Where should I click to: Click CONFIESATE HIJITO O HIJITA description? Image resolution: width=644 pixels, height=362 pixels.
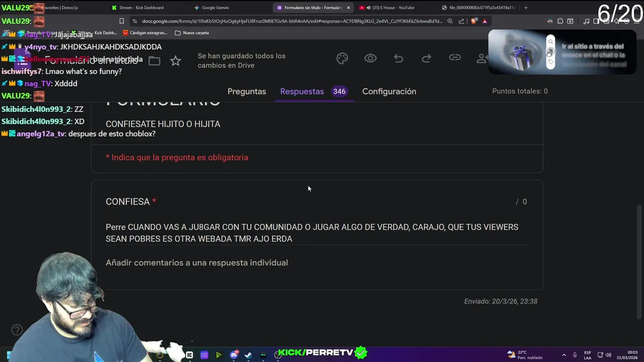tap(163, 124)
